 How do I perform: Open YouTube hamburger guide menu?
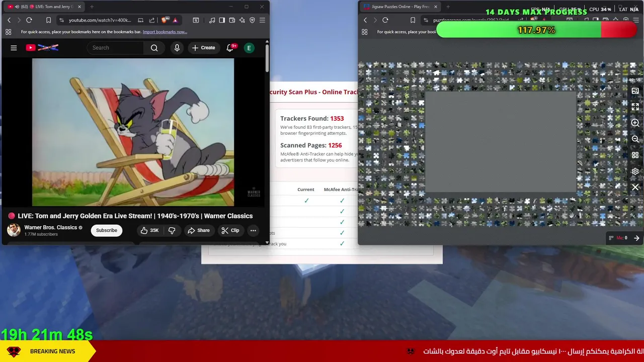(x=14, y=48)
